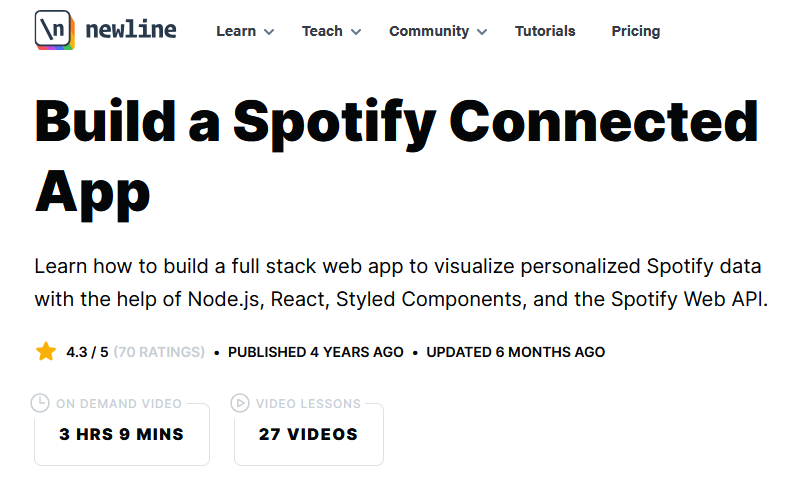
Task: Open the Teach menu
Action: 322,31
